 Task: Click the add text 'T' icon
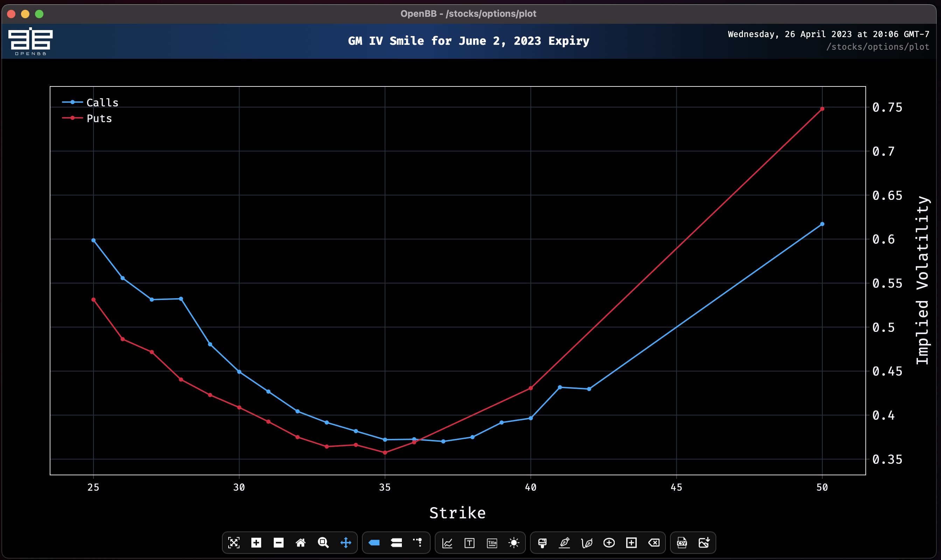click(x=469, y=542)
